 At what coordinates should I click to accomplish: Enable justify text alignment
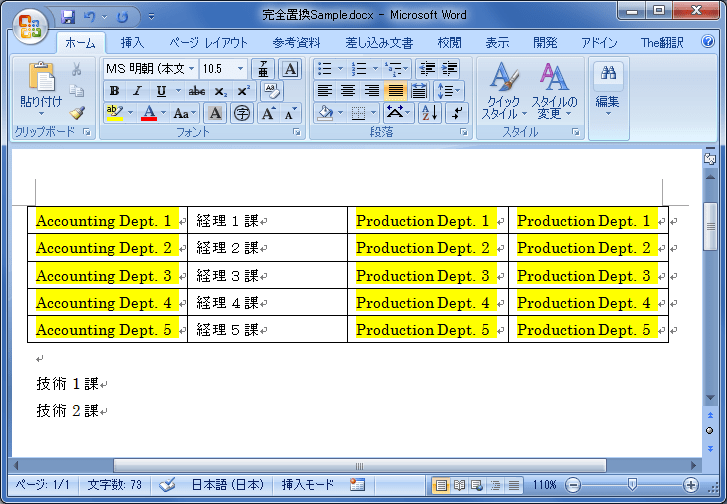pos(395,91)
